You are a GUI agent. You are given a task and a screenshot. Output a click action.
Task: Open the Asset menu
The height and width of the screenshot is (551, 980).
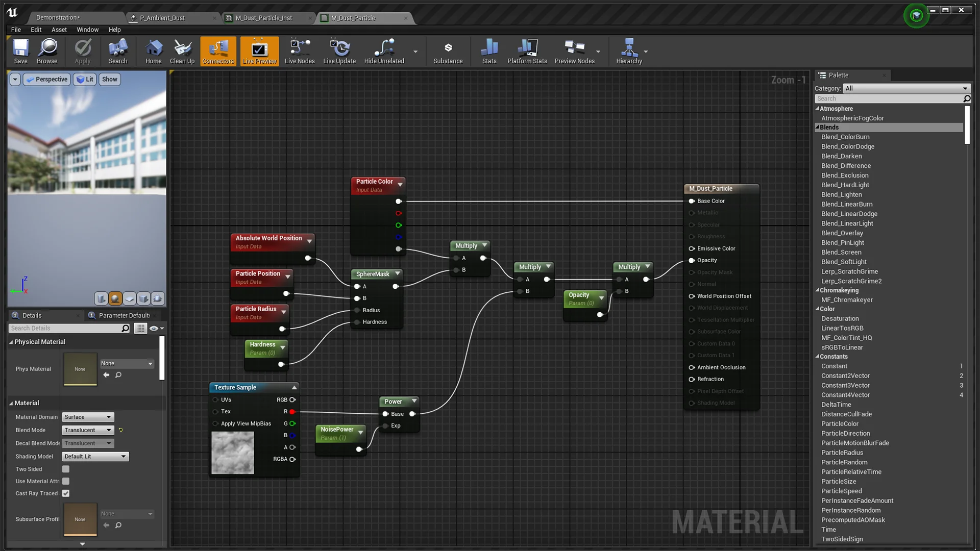point(59,30)
